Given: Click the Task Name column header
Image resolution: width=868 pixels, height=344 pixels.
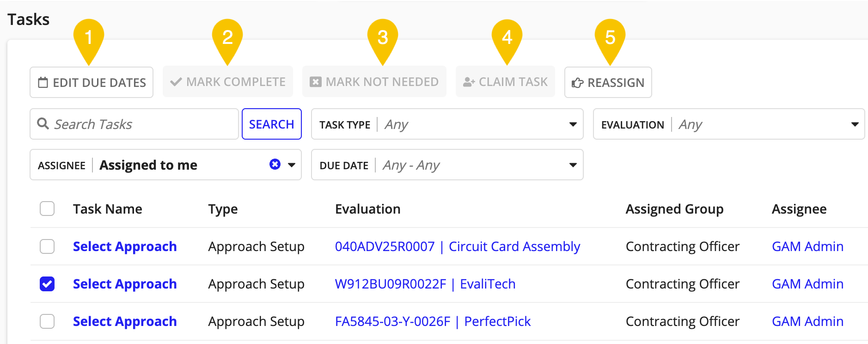Looking at the screenshot, I should [108, 209].
